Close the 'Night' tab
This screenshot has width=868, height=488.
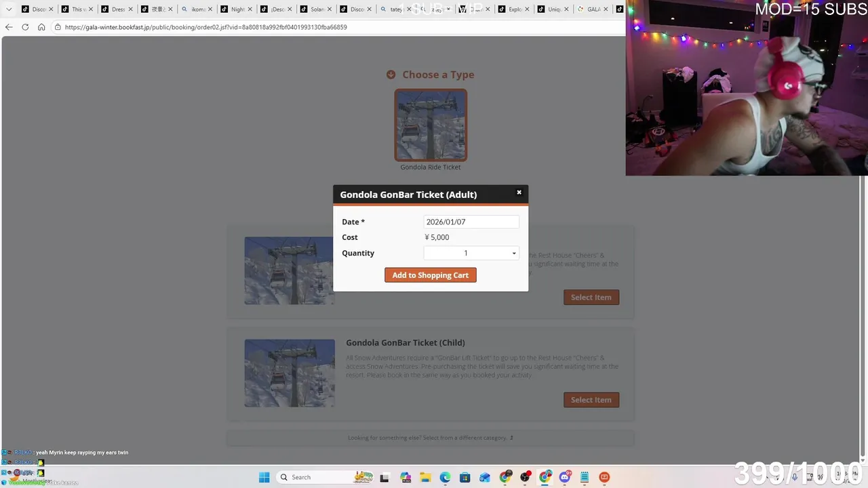[x=250, y=9]
